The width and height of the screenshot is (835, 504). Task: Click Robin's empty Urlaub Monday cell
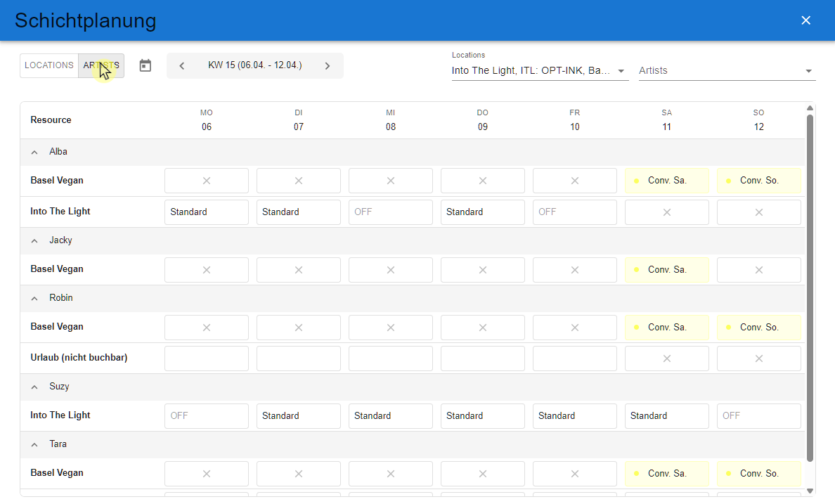207,358
